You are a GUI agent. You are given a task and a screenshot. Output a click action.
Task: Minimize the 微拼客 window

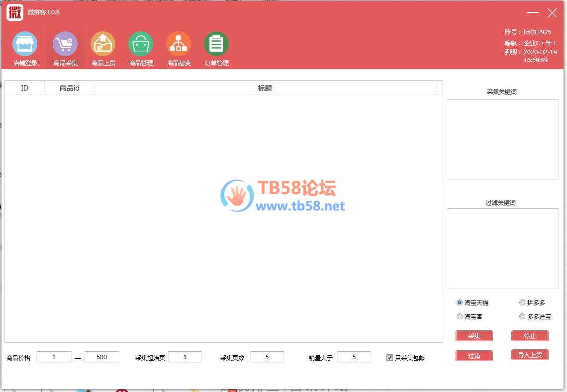(533, 12)
